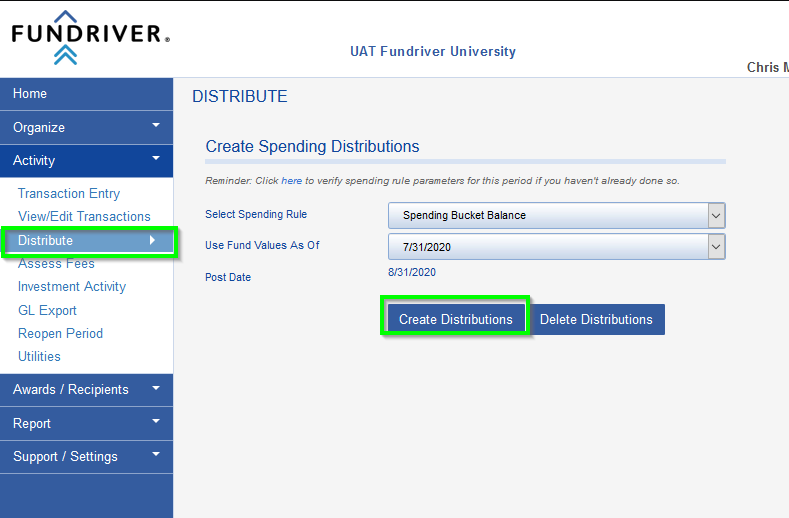
Task: Open View/Edit Transactions
Action: tap(84, 216)
